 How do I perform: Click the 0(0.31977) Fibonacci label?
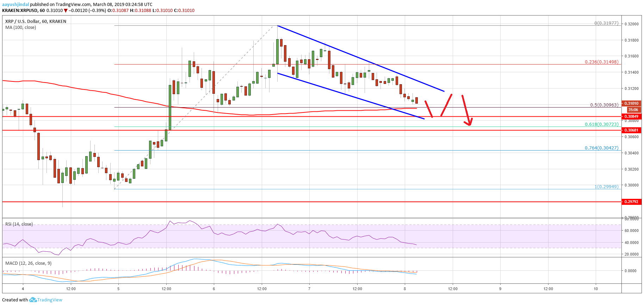tap(606, 23)
